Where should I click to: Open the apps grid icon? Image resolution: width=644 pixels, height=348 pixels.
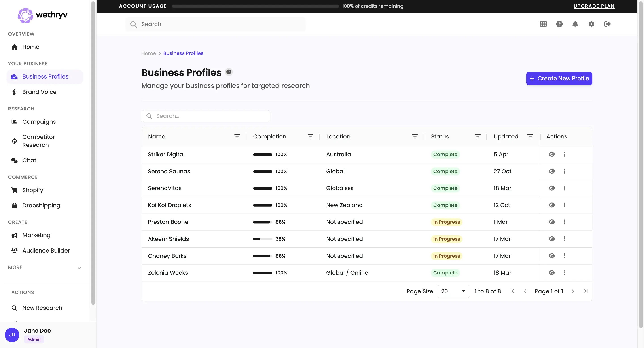(543, 24)
